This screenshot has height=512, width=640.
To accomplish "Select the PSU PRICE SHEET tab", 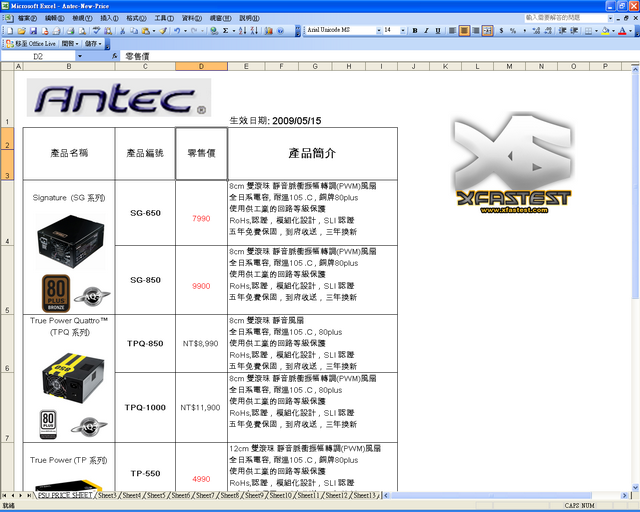I will click(x=65, y=495).
